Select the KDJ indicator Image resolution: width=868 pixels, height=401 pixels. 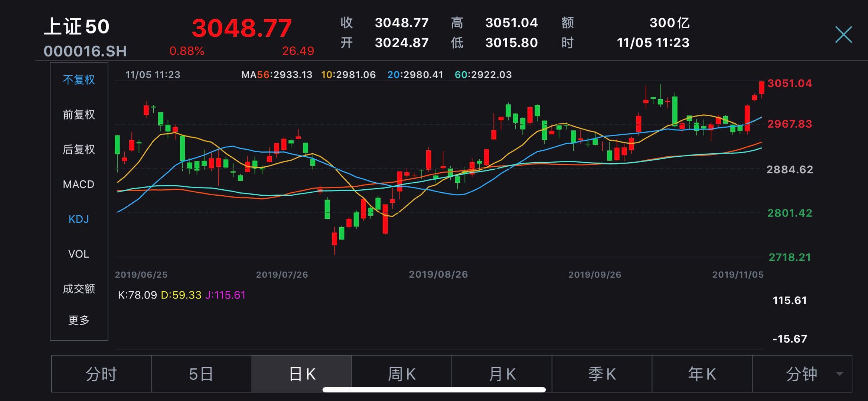tap(79, 219)
